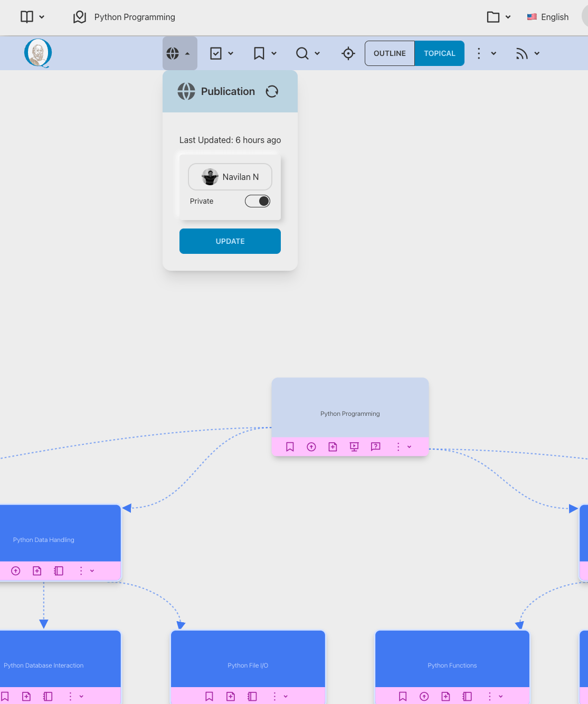Select the Python Programming root node
The height and width of the screenshot is (704, 588).
click(350, 408)
